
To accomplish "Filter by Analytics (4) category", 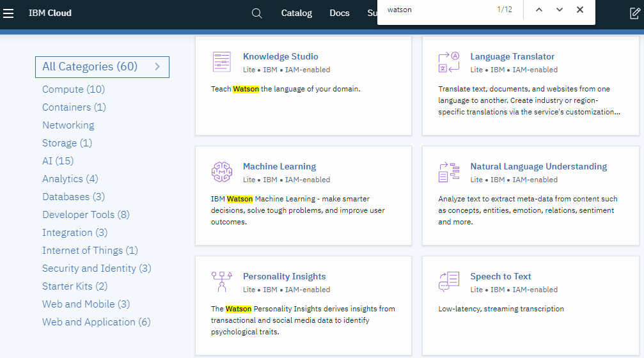I will pyautogui.click(x=70, y=179).
